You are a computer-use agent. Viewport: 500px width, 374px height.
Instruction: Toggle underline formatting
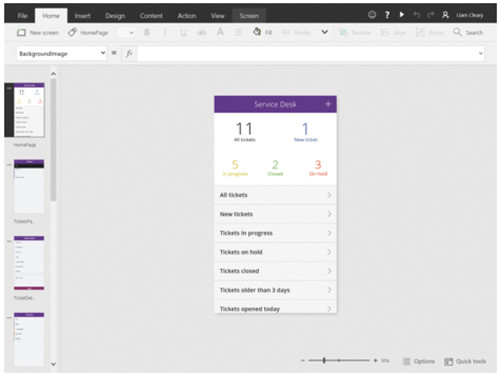tap(183, 32)
